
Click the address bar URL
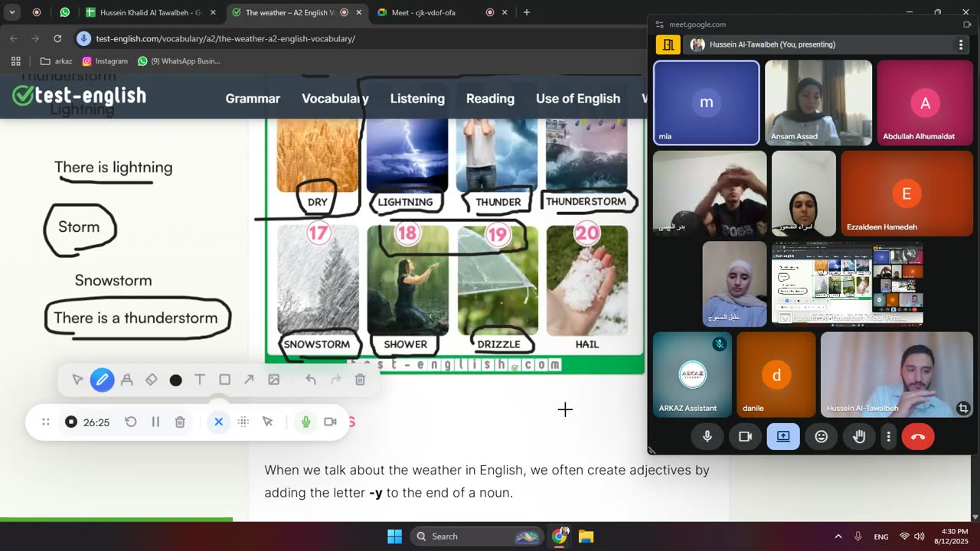tap(225, 38)
